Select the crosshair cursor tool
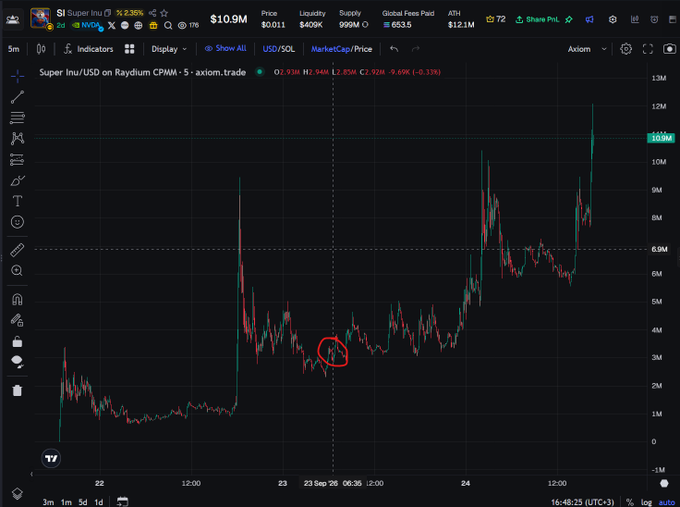The image size is (680, 507). [x=17, y=76]
